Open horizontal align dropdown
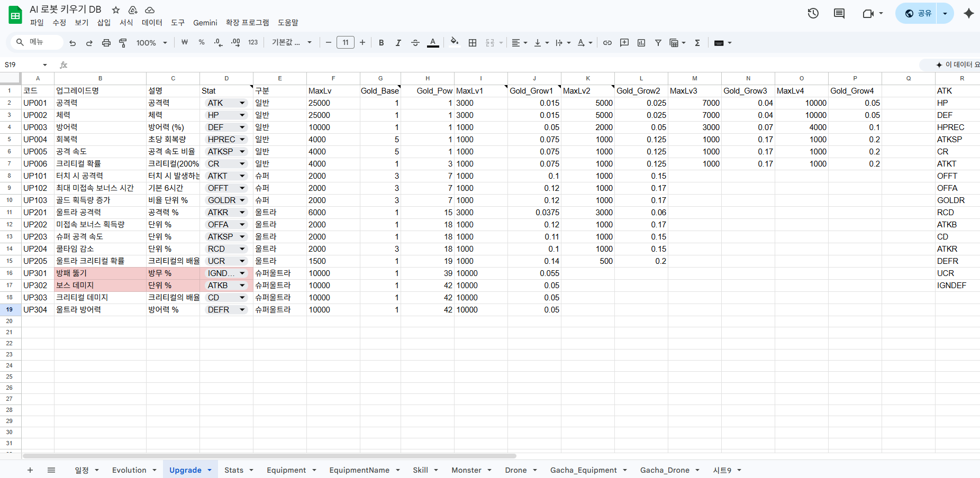The height and width of the screenshot is (478, 980). 519,43
